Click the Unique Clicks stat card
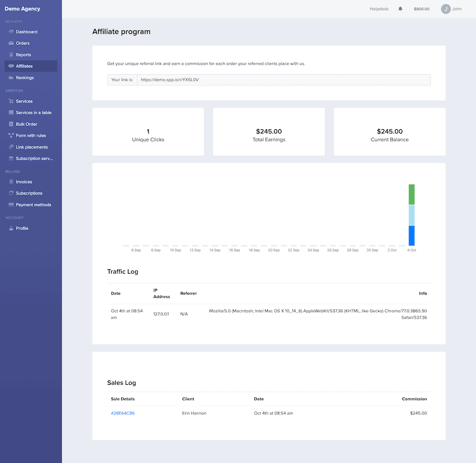Image resolution: width=476 pixels, height=463 pixels. pos(148,132)
